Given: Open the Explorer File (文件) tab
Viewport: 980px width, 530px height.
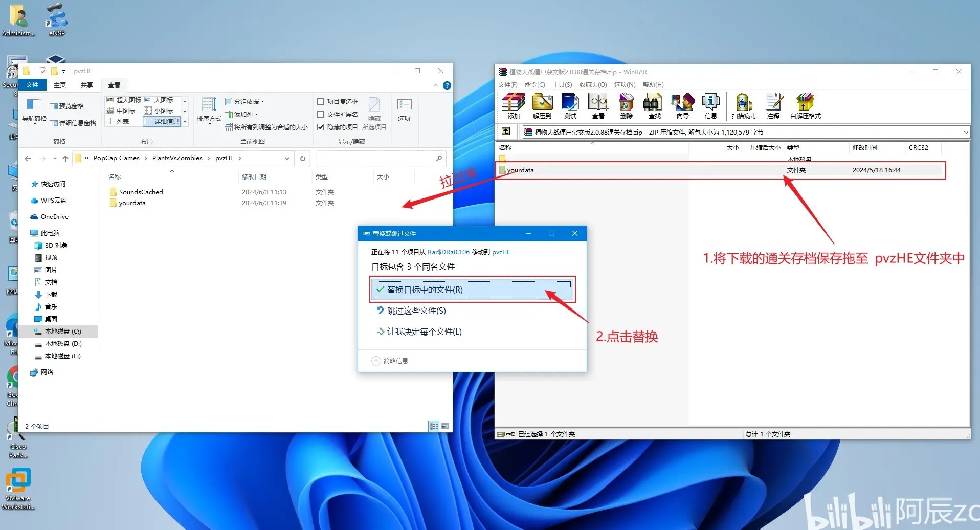Looking at the screenshot, I should [32, 85].
